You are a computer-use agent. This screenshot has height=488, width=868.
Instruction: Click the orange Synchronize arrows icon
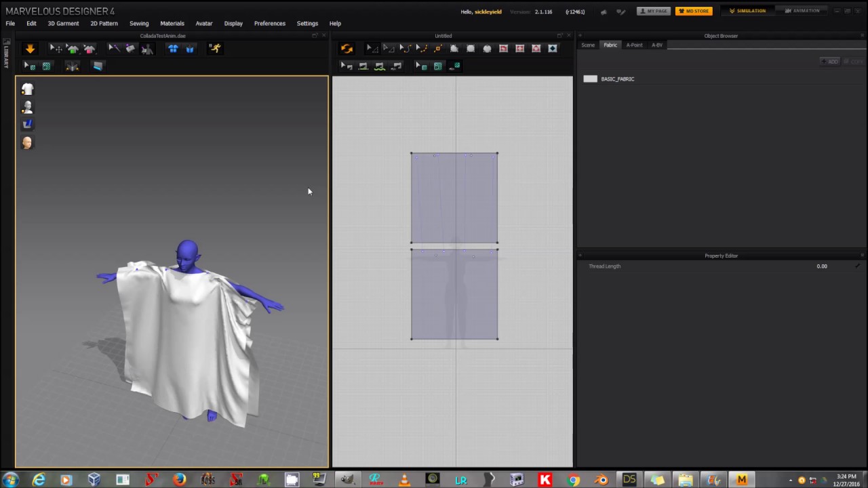tap(347, 49)
